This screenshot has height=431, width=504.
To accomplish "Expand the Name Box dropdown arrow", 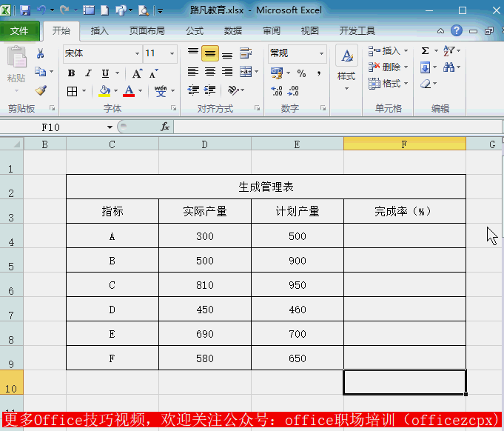I will [x=110, y=127].
